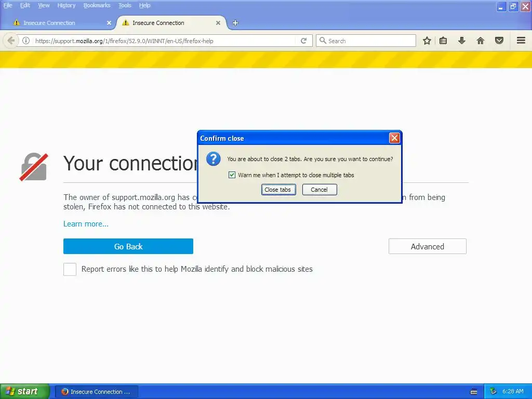
Task: Open the Help menu
Action: coord(144,5)
